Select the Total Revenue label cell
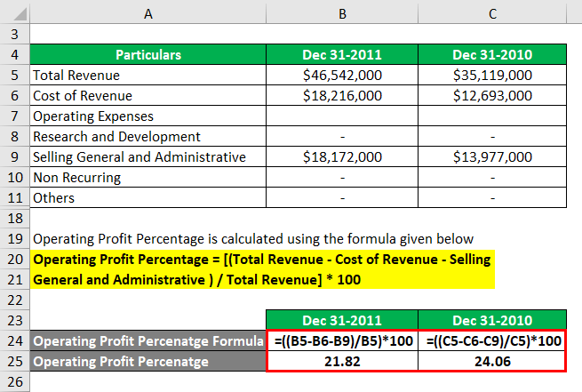The height and width of the screenshot is (392, 582). coord(148,75)
